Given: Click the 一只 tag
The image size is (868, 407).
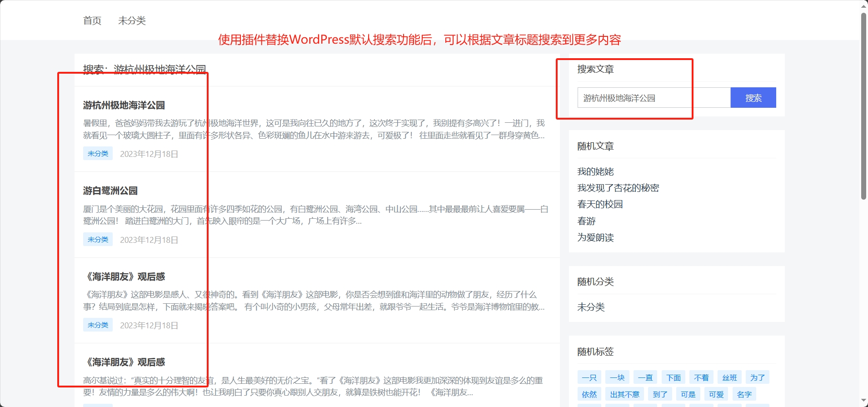Looking at the screenshot, I should point(589,377).
